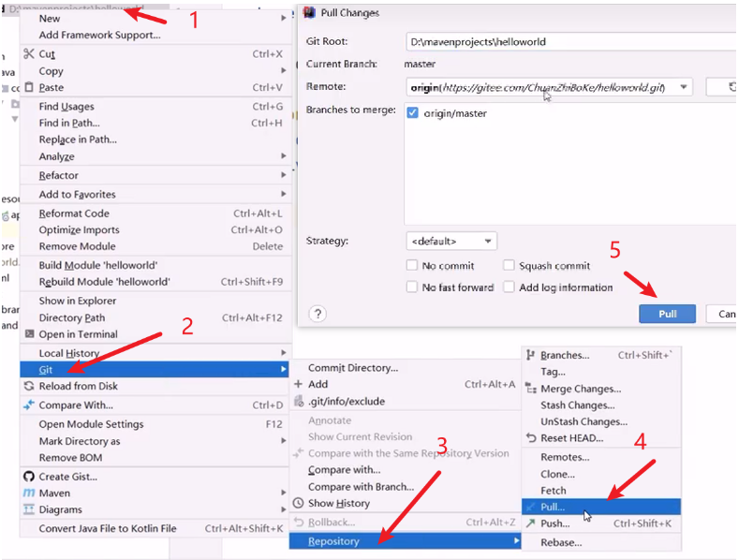Choose Remotes... menu item

pyautogui.click(x=601, y=457)
